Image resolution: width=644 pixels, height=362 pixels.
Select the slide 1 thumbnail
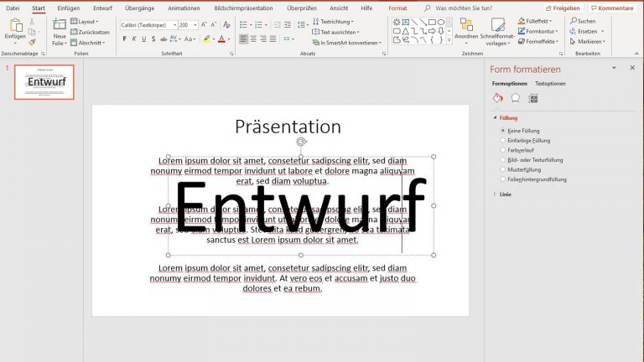tap(44, 82)
